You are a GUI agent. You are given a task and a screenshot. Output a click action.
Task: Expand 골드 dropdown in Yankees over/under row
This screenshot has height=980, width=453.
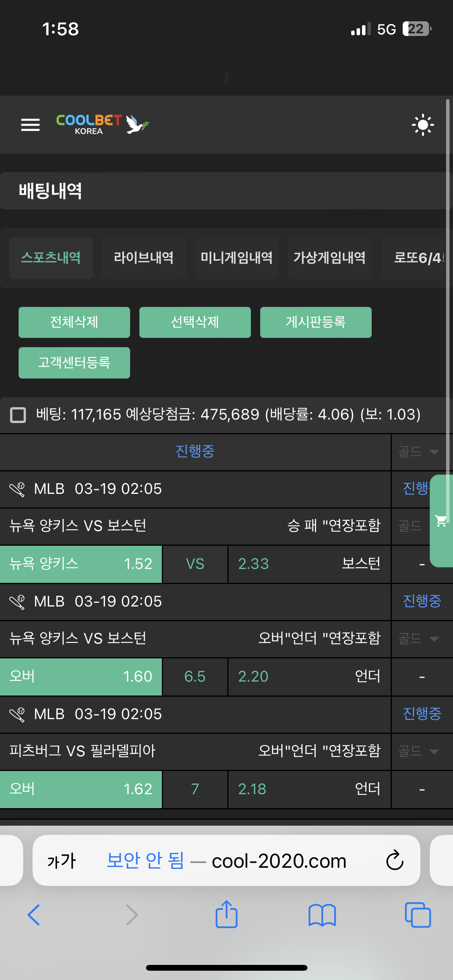pyautogui.click(x=419, y=639)
